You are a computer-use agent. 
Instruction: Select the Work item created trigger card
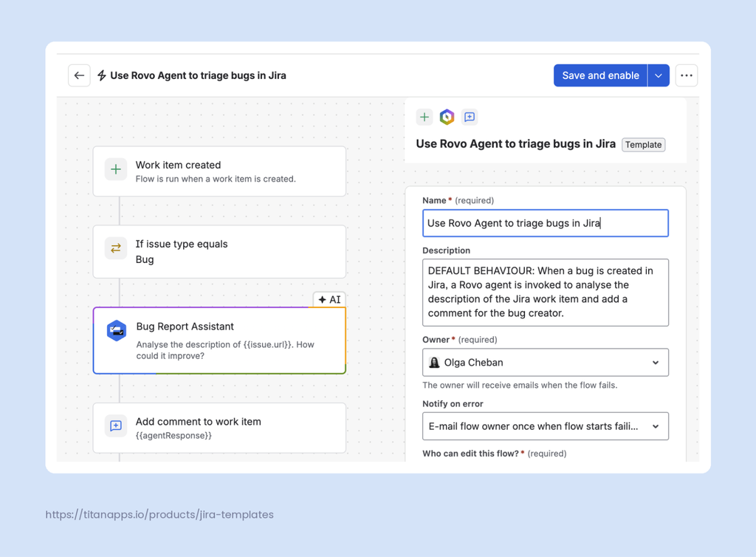219,171
